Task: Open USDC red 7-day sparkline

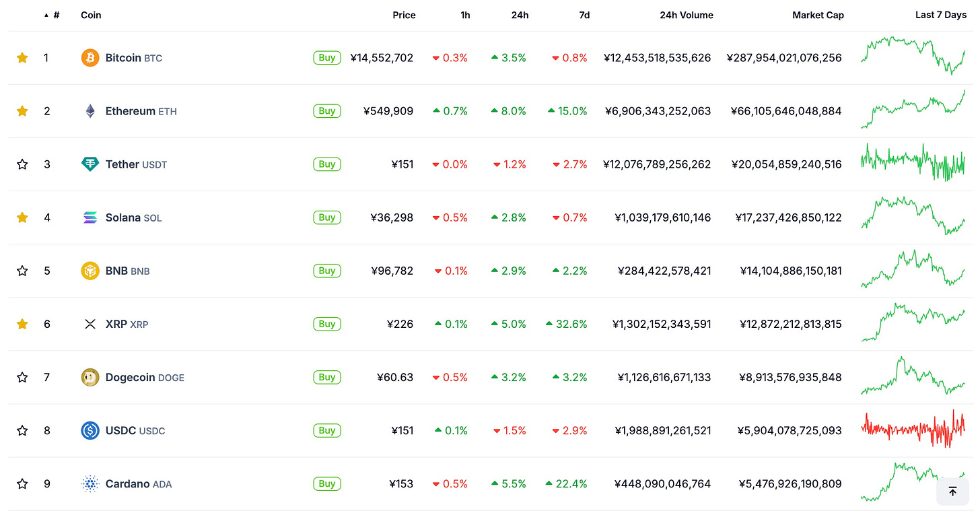Action: pyautogui.click(x=913, y=428)
